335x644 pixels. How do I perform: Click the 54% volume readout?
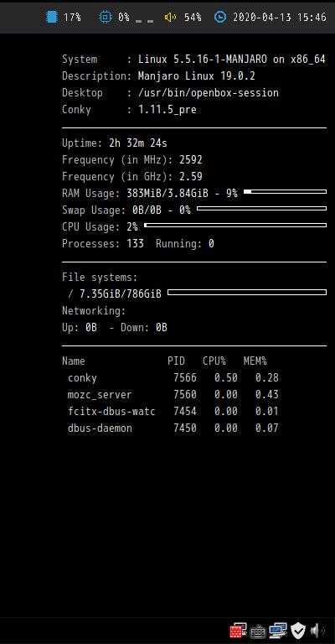tap(193, 18)
